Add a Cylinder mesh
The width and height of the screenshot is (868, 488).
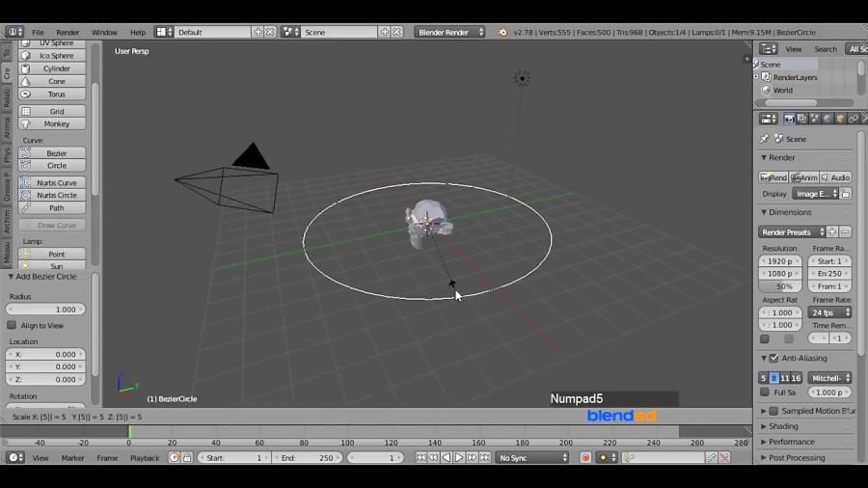pos(52,68)
